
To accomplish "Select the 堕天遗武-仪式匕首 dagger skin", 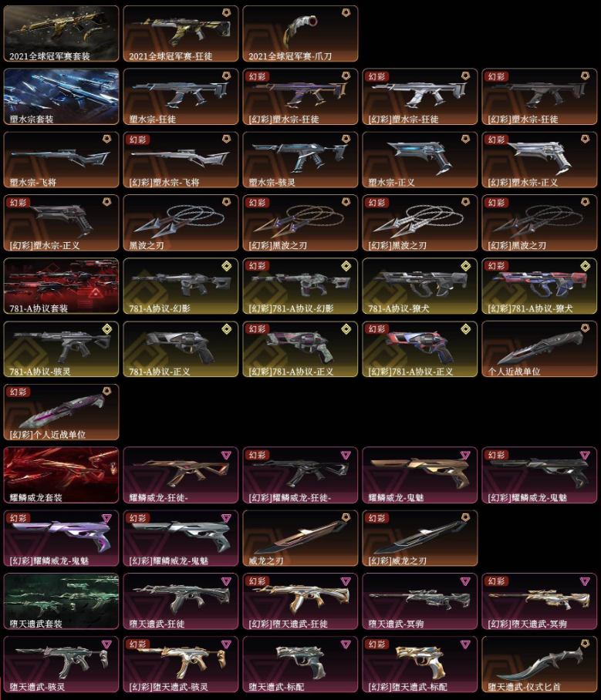I will (539, 665).
